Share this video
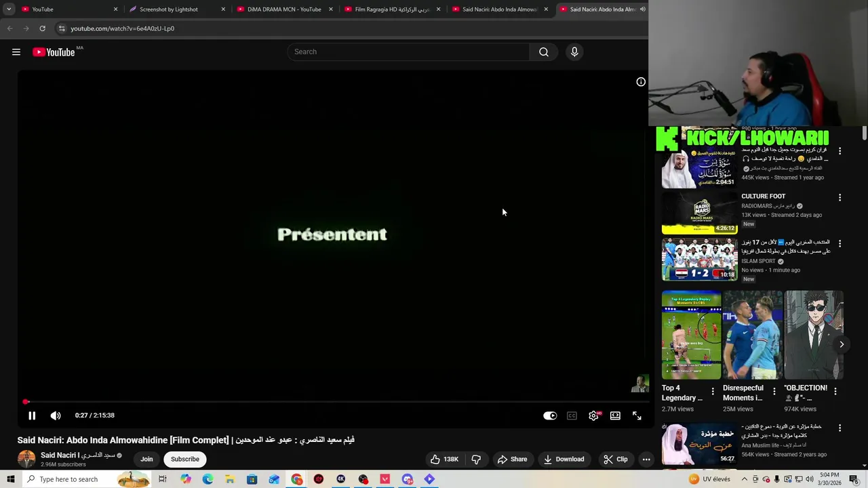Screen dimensions: 868x488 pyautogui.click(x=512, y=459)
